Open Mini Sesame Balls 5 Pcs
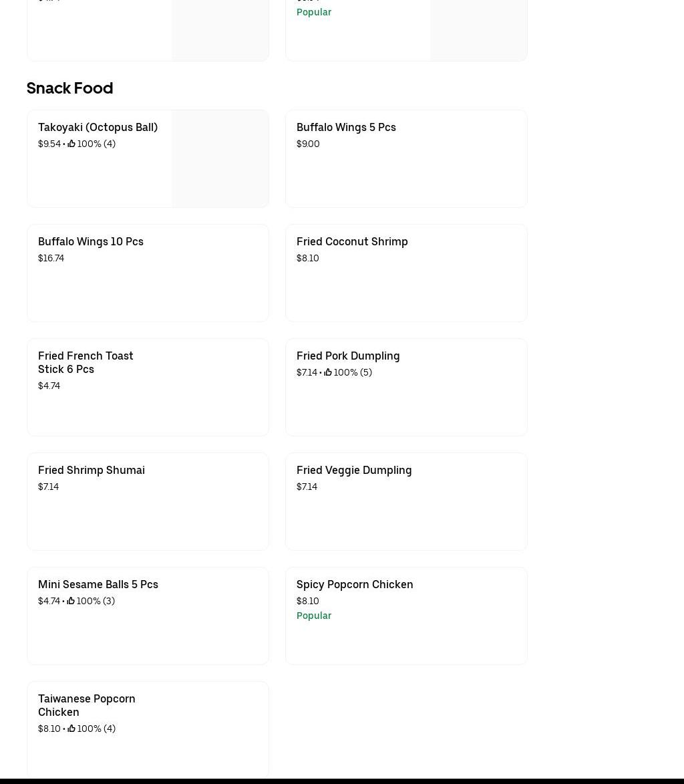 [x=98, y=584]
